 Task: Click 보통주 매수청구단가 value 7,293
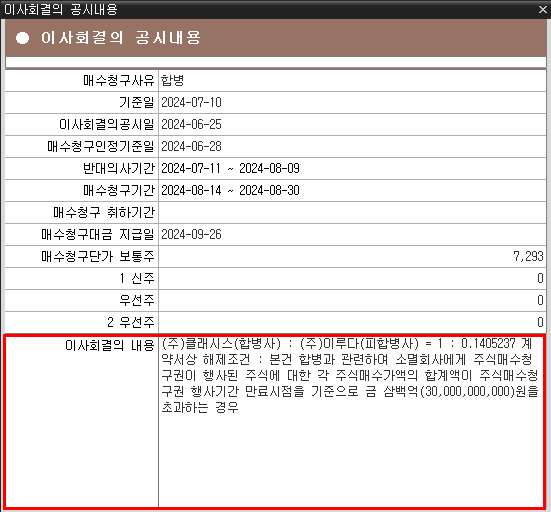(x=528, y=257)
